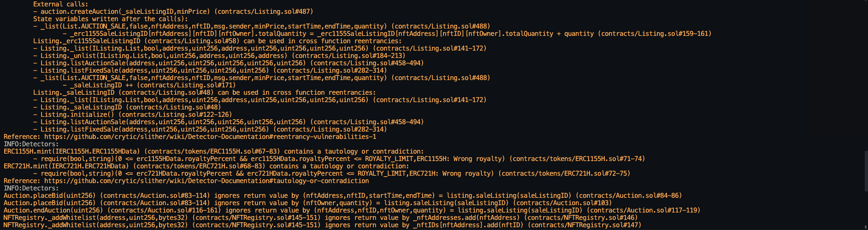The width and height of the screenshot is (868, 230).
Task: Click the contracts/Listing.sol#58 reference
Action: click(192, 41)
